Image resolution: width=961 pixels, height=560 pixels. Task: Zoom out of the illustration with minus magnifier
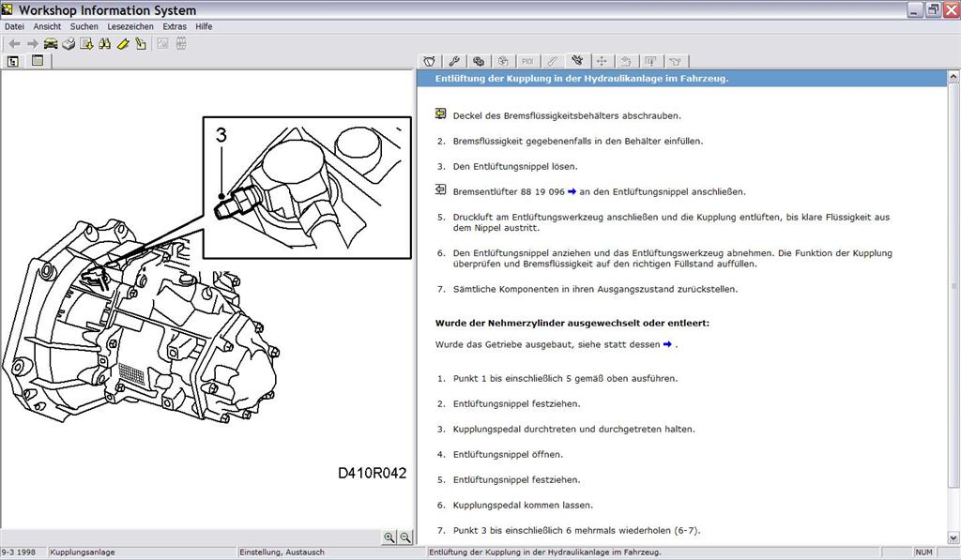coord(405,537)
